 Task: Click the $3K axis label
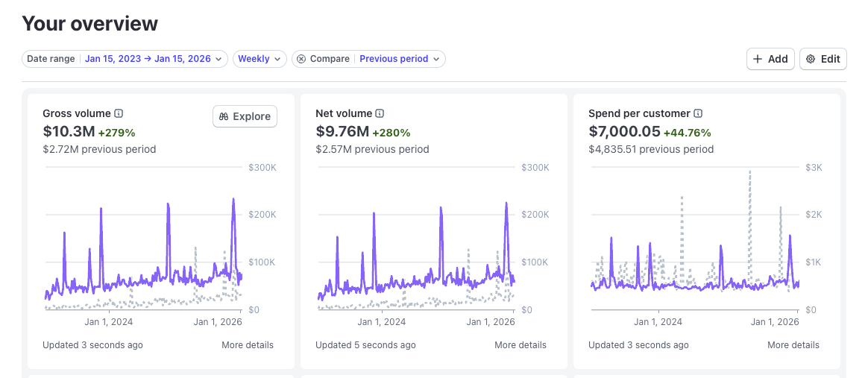pyautogui.click(x=814, y=167)
